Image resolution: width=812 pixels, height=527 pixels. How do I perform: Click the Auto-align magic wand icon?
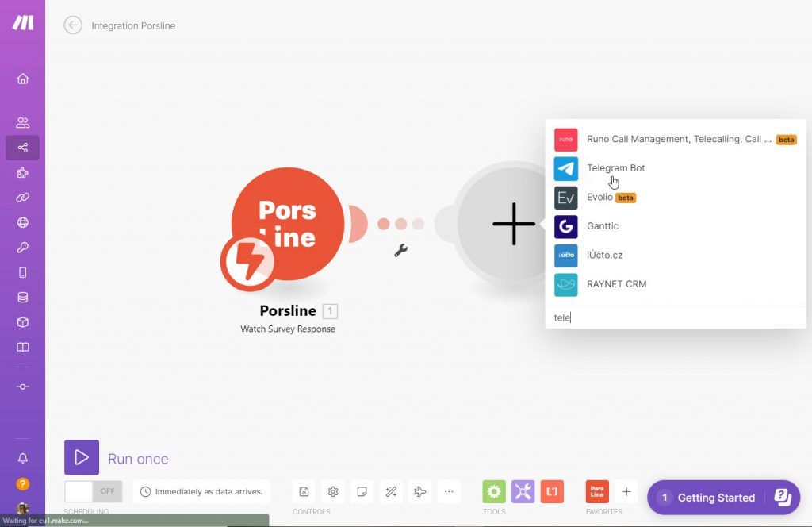point(391,491)
